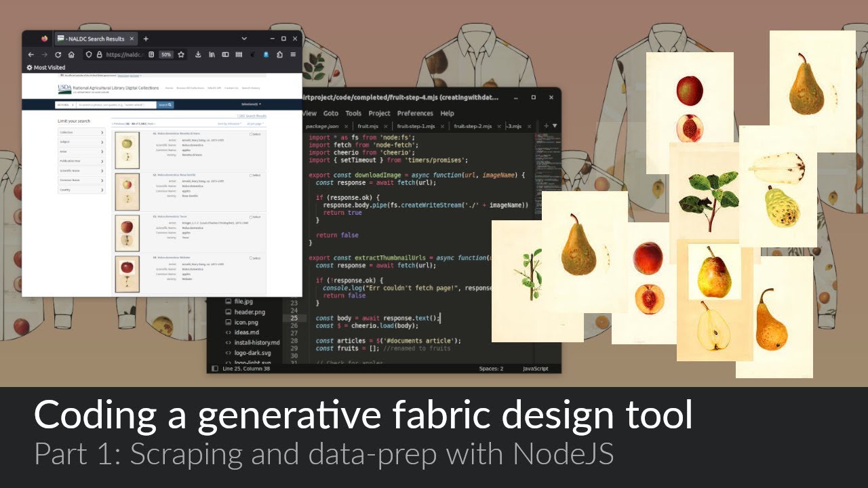Expand the Artist facet

81,151
